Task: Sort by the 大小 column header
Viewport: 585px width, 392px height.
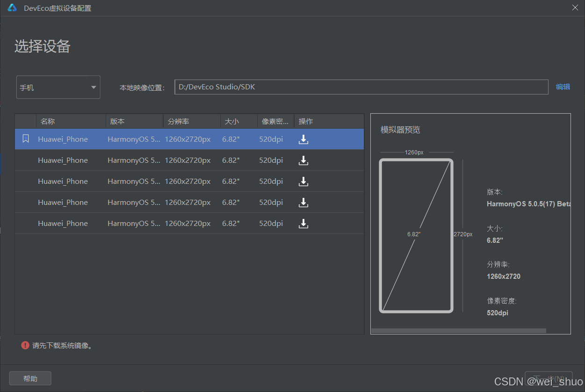Action: [239, 121]
